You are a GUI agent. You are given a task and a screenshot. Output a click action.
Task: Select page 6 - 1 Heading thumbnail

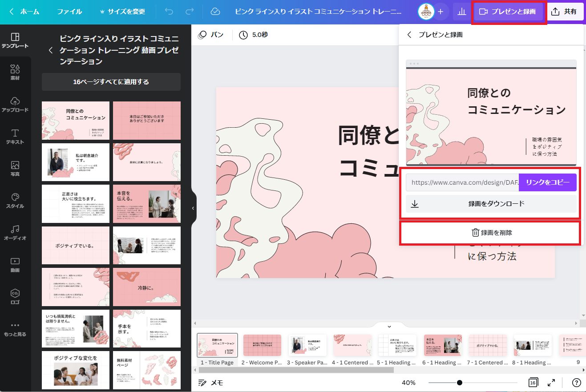pos(443,345)
